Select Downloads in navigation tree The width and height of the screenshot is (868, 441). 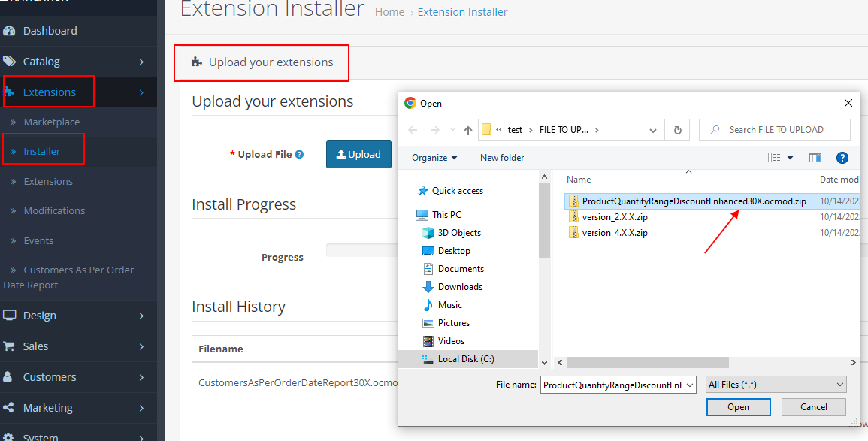[460, 287]
